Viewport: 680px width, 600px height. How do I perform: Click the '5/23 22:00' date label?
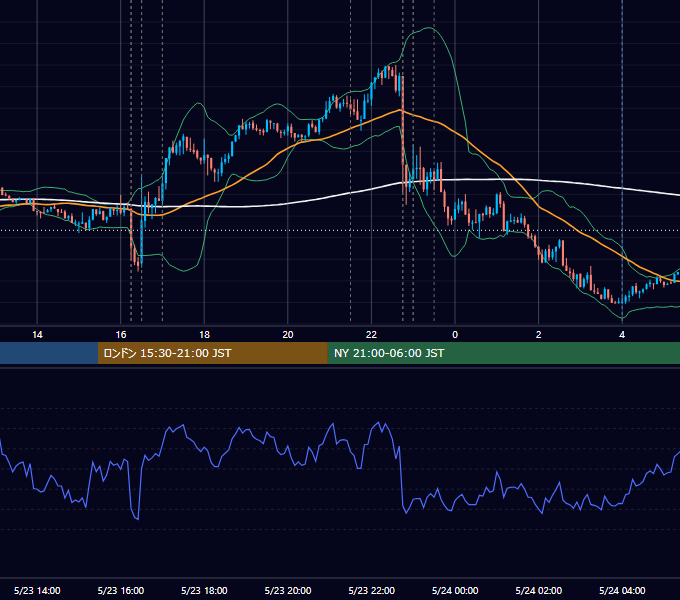tap(372, 590)
